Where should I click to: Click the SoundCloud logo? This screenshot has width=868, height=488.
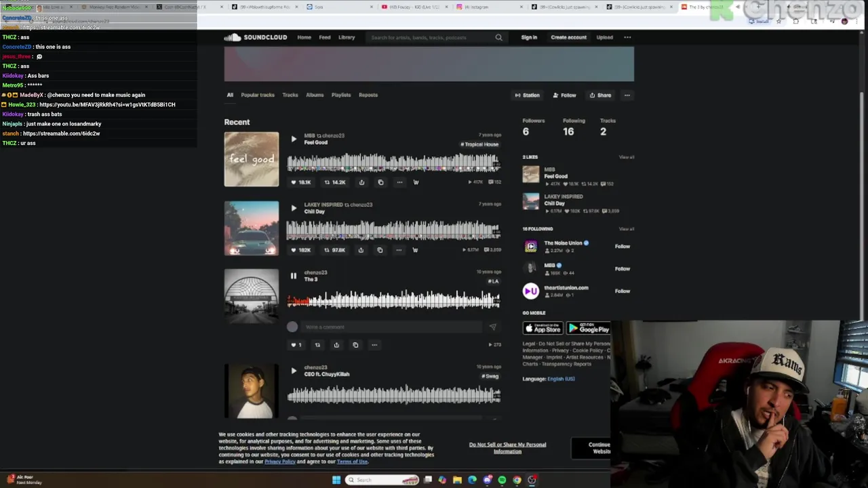point(256,37)
